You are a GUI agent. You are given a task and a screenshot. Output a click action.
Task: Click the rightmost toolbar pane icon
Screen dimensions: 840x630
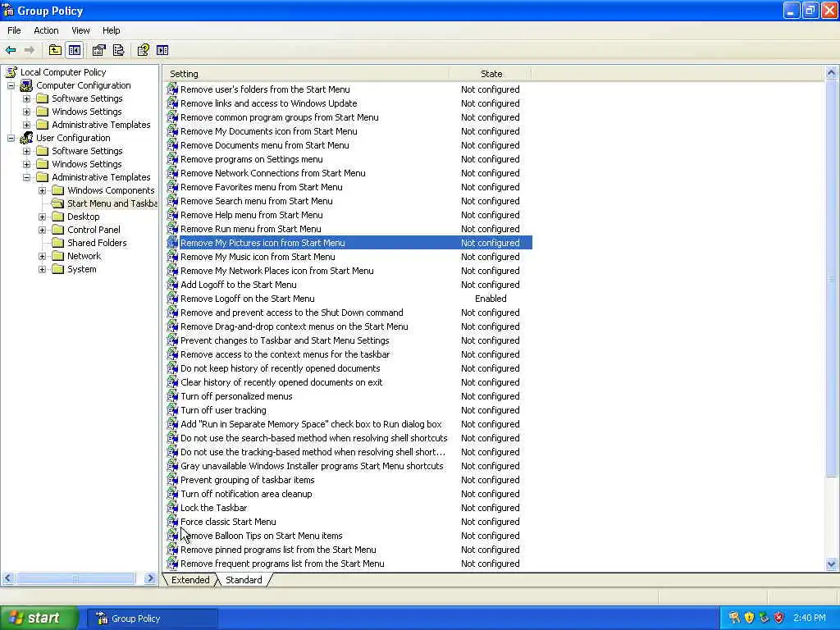coord(162,50)
